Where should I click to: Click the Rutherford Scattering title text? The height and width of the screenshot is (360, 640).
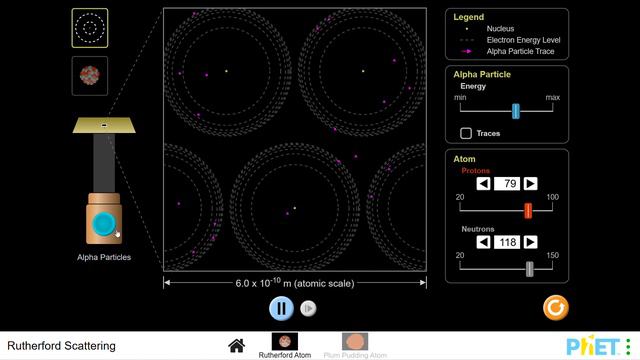(x=61, y=346)
